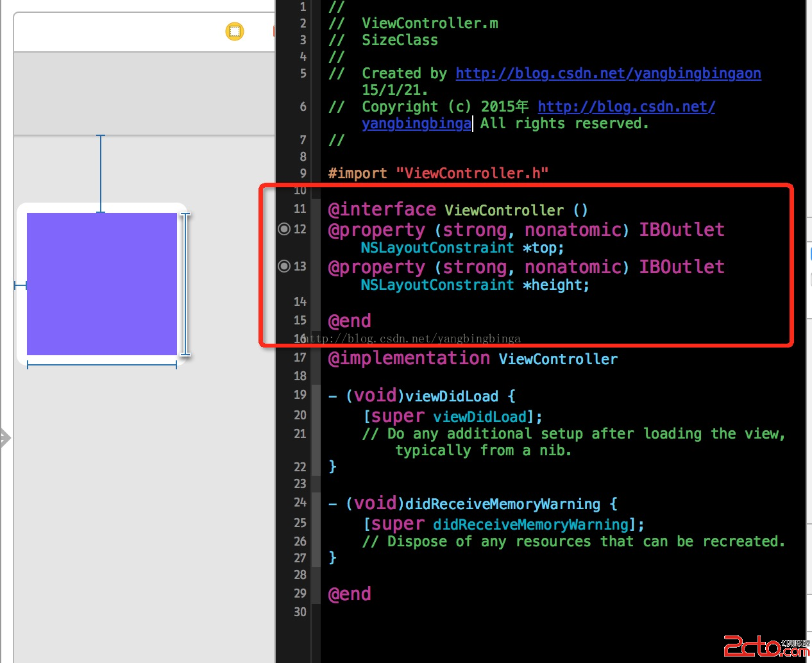This screenshot has height=663, width=812.
Task: Click line number 30 in gutter
Action: [x=300, y=612]
